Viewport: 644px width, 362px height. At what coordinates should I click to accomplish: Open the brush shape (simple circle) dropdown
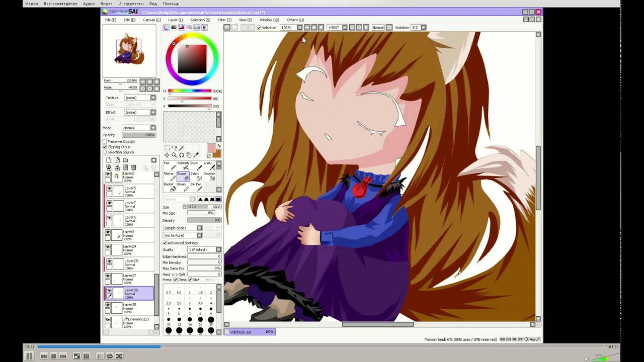tap(182, 228)
